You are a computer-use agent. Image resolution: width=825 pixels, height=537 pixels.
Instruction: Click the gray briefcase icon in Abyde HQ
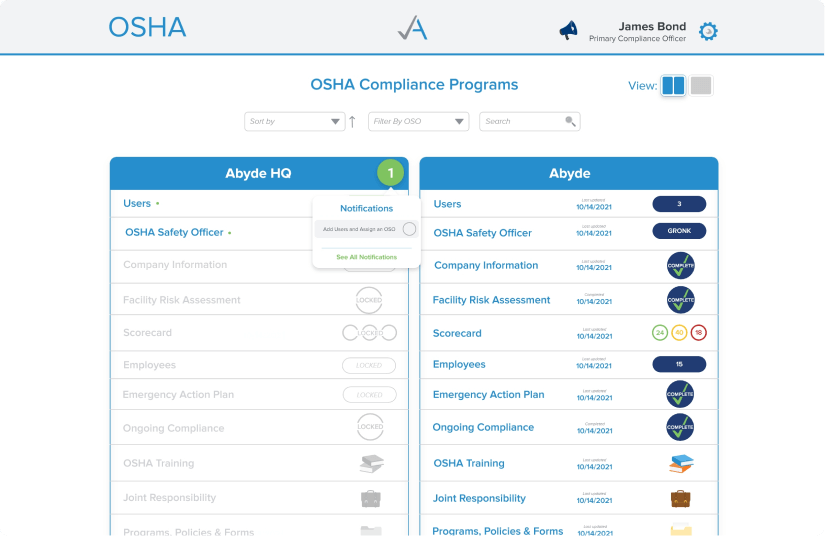click(371, 498)
